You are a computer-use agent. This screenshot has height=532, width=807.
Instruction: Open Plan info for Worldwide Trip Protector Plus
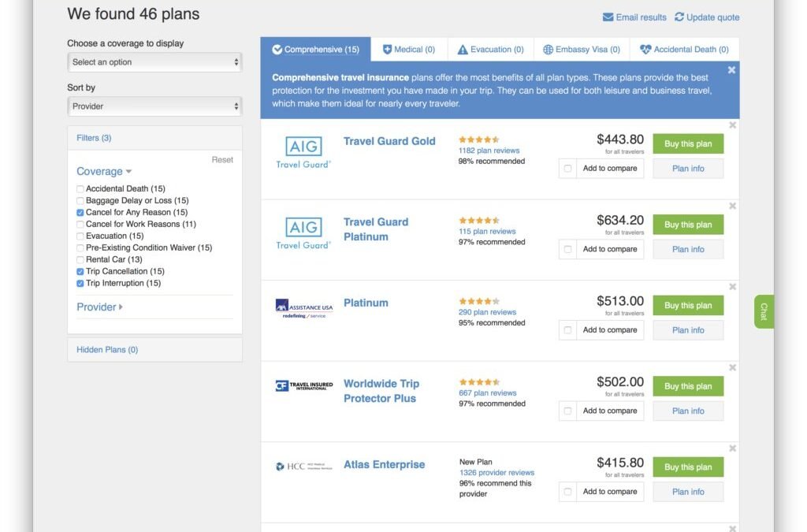pyautogui.click(x=688, y=411)
